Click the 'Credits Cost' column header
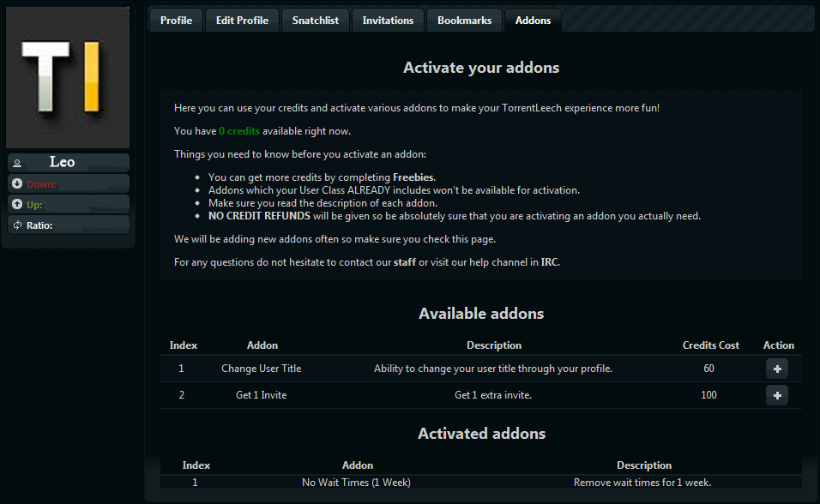The width and height of the screenshot is (820, 504). pos(711,345)
